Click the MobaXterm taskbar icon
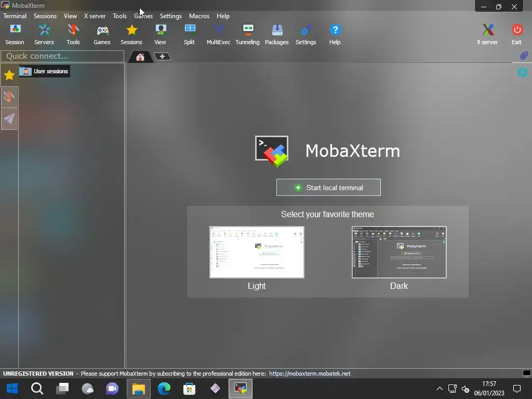This screenshot has width=532, height=399. pyautogui.click(x=241, y=389)
